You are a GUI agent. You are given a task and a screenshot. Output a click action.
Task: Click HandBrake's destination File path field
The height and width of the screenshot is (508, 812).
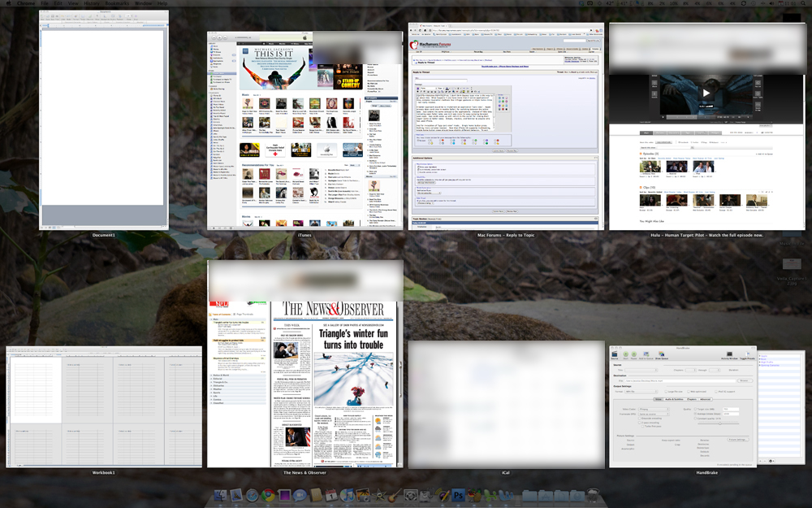[680, 380]
